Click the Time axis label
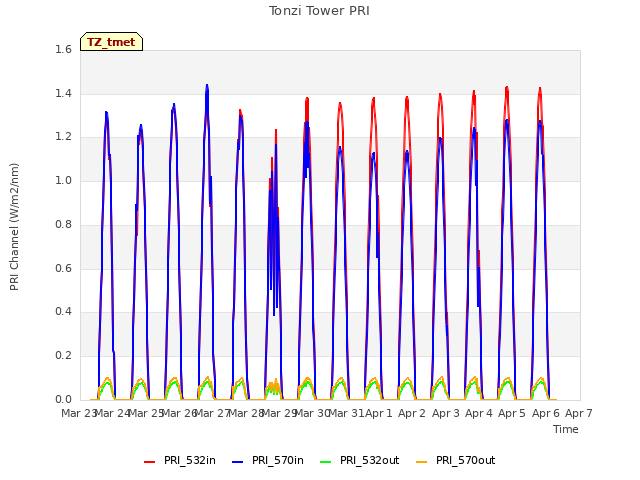Image resolution: width=640 pixels, height=480 pixels. [566, 429]
